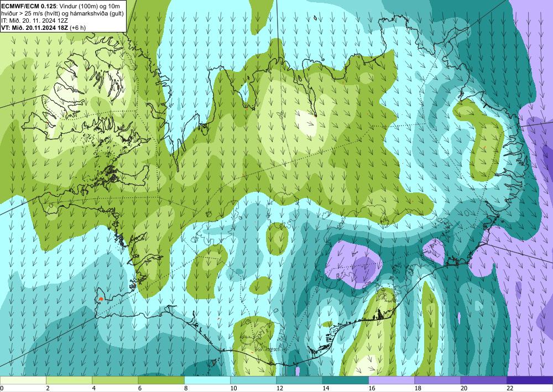Choose the light teal 10–12 legend swatch

point(253,380)
